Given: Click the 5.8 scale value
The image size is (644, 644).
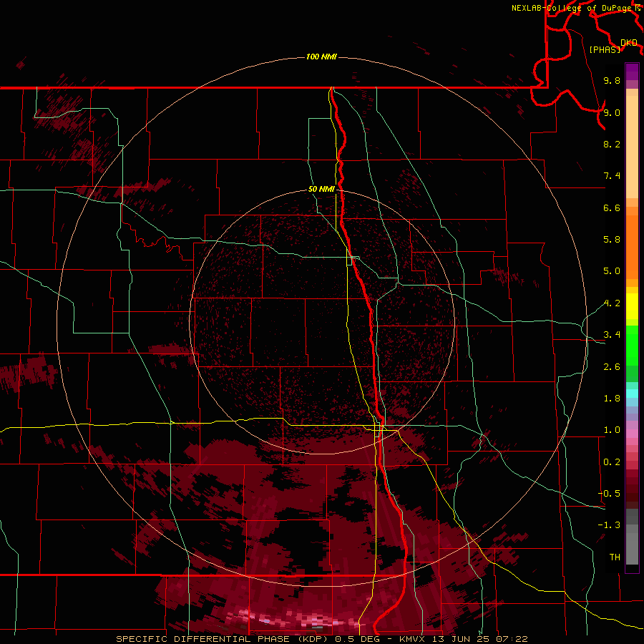Looking at the screenshot, I should (x=612, y=240).
